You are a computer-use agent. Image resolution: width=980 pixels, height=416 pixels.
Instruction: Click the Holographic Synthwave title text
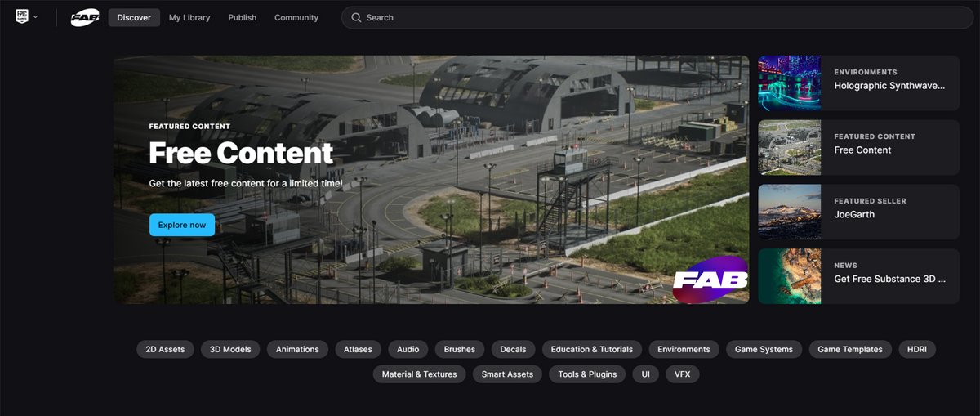coord(889,86)
